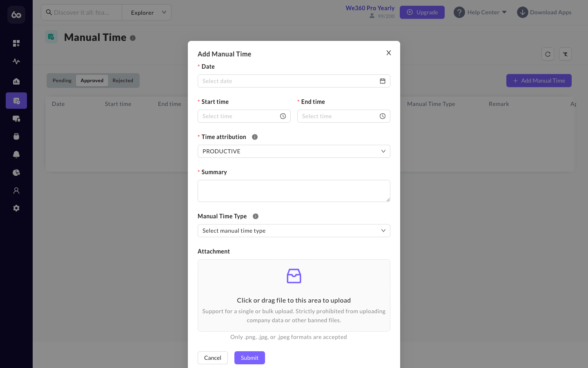Screen dimensions: 588x368
Task: Open the notification bell icon in sidebar
Action: click(16, 155)
